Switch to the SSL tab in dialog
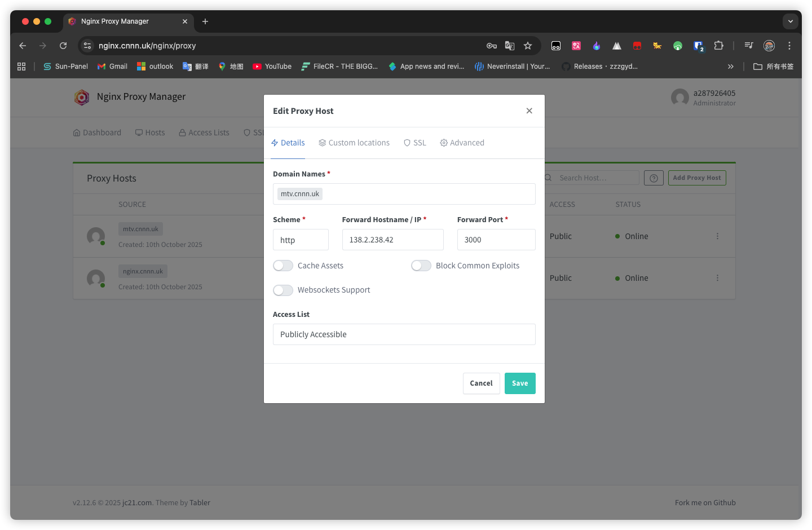 pos(415,143)
